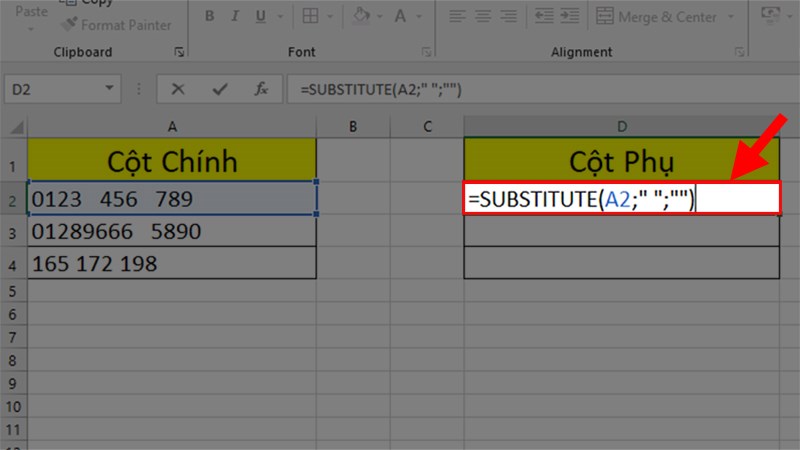Viewport: 800px width, 450px height.
Task: Click the Format Painter brush icon
Action: pos(70,23)
